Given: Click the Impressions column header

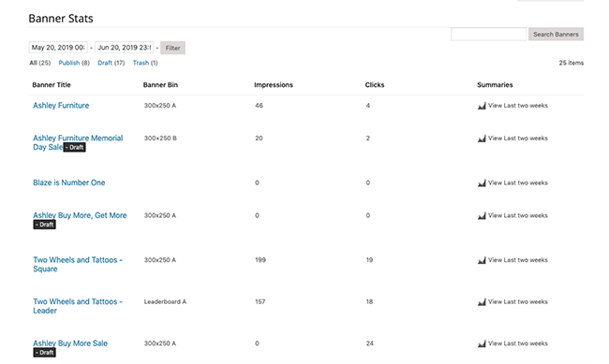Looking at the screenshot, I should coord(274,85).
